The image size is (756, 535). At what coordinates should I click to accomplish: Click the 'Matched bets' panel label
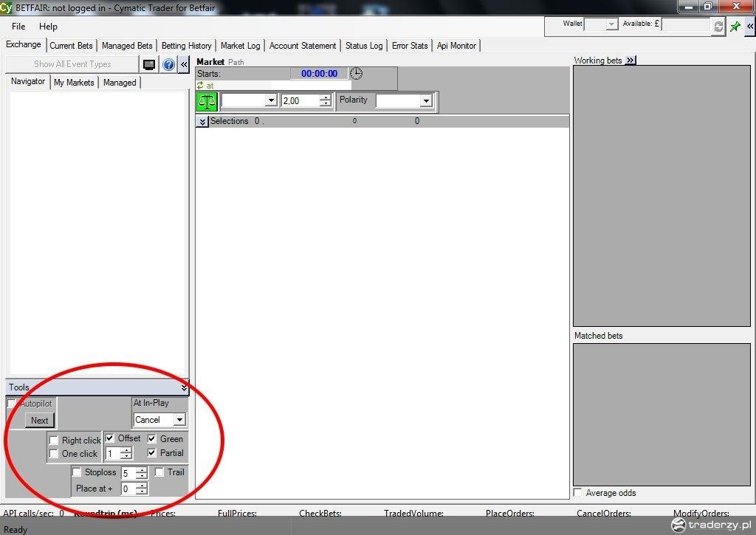click(598, 336)
